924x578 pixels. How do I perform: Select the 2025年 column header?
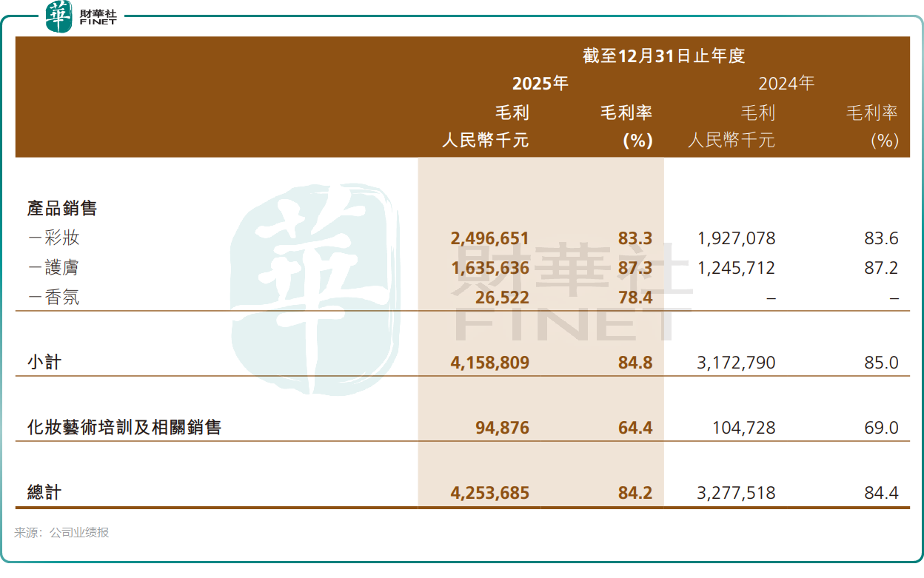tap(540, 84)
